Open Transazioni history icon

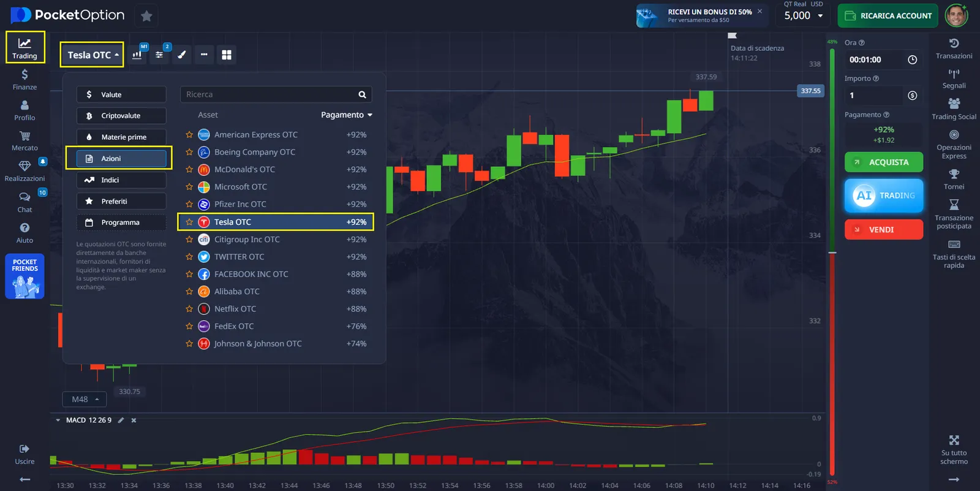954,49
